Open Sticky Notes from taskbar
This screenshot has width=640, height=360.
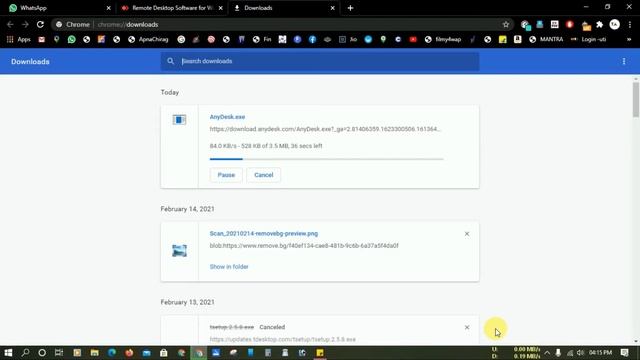(320, 353)
